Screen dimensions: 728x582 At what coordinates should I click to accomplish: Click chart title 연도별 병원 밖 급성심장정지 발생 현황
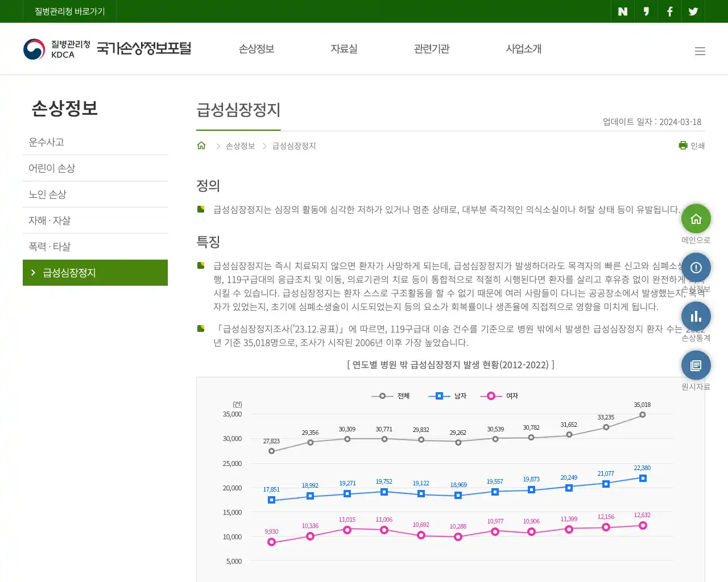[x=450, y=365]
